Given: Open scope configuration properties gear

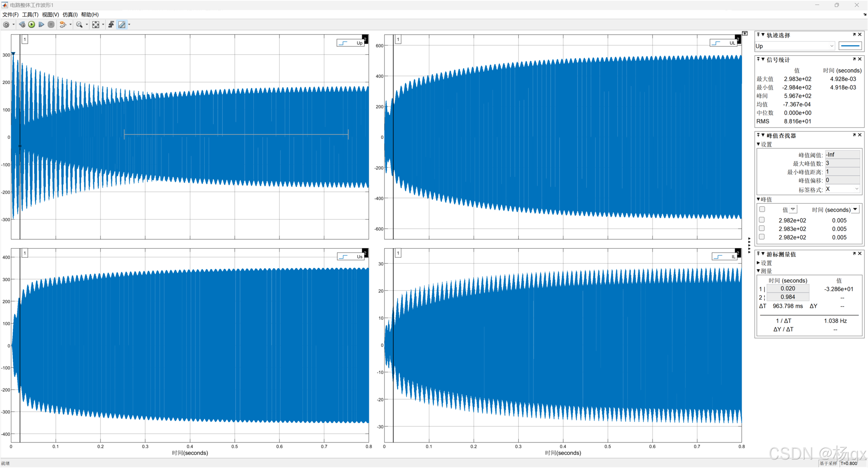Looking at the screenshot, I should pos(6,24).
